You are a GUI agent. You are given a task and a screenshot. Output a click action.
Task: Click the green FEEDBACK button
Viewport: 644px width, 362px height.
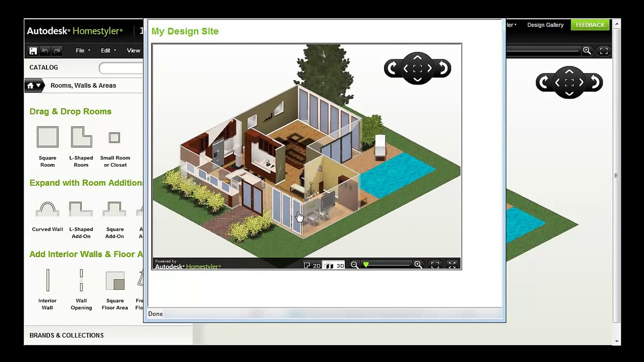pos(590,25)
